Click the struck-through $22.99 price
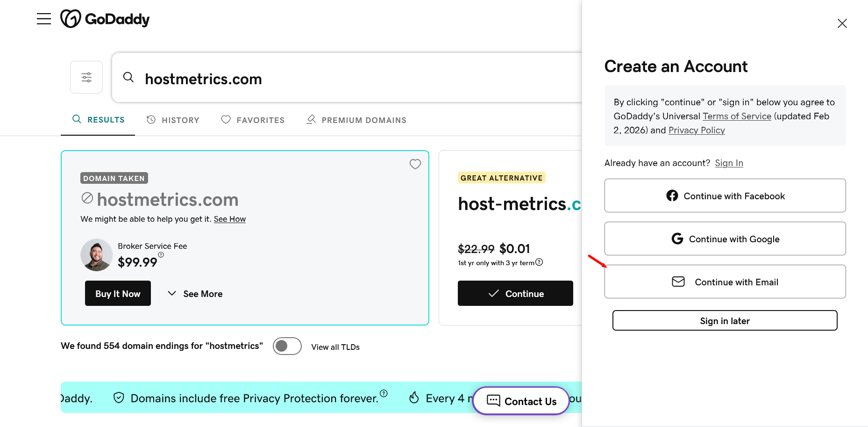 (x=476, y=249)
